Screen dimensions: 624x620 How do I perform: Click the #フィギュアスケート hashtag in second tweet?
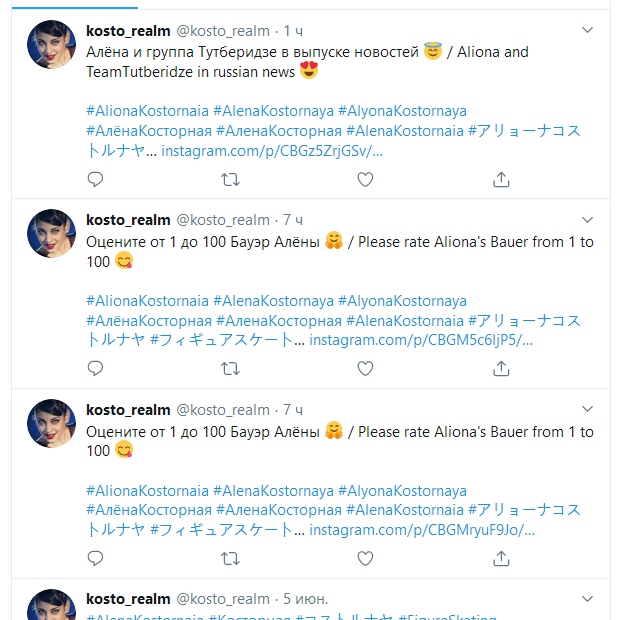pyautogui.click(x=222, y=340)
